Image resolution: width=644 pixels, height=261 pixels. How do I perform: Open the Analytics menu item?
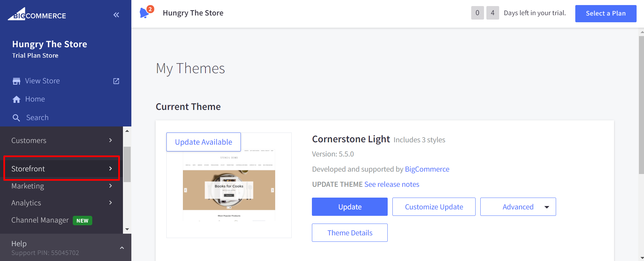click(x=26, y=203)
